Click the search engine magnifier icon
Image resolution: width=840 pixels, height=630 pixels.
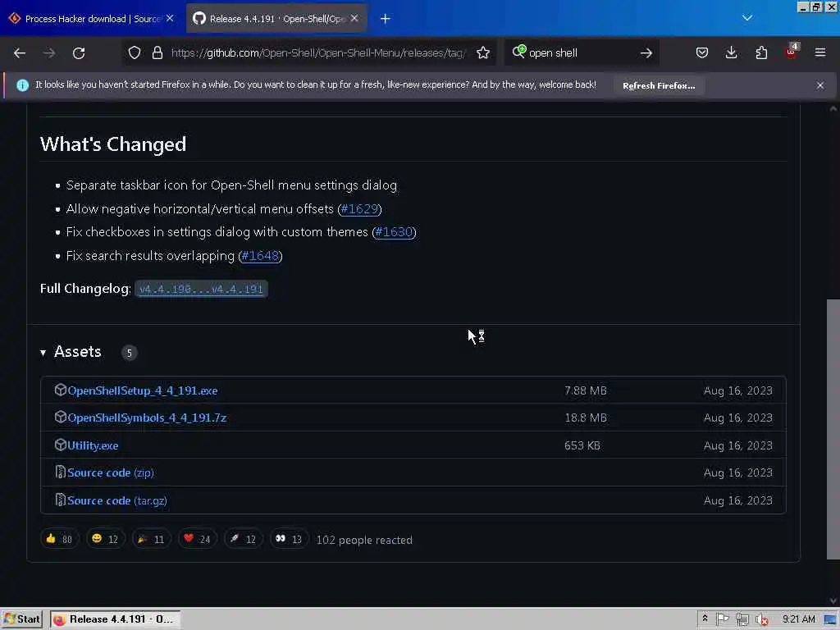point(518,52)
